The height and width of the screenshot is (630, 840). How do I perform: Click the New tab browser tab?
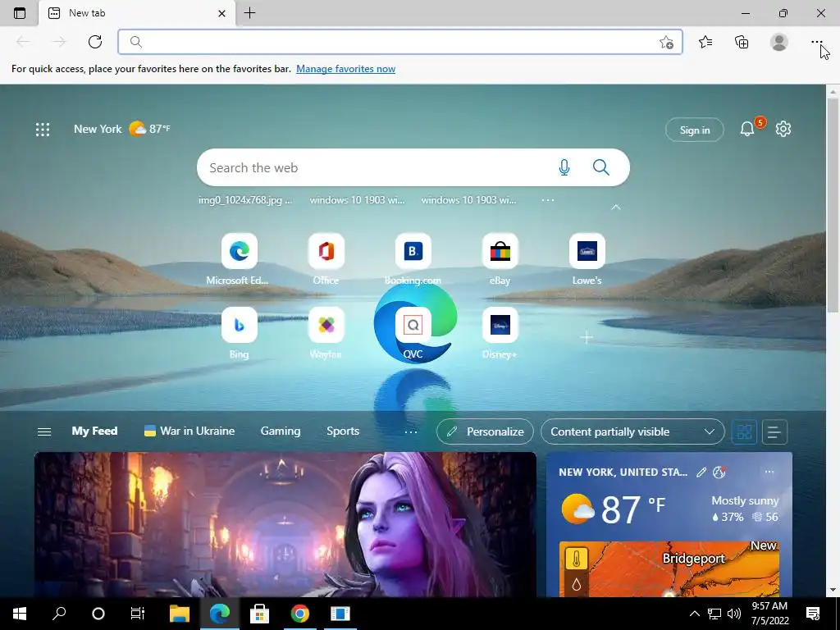pyautogui.click(x=137, y=13)
